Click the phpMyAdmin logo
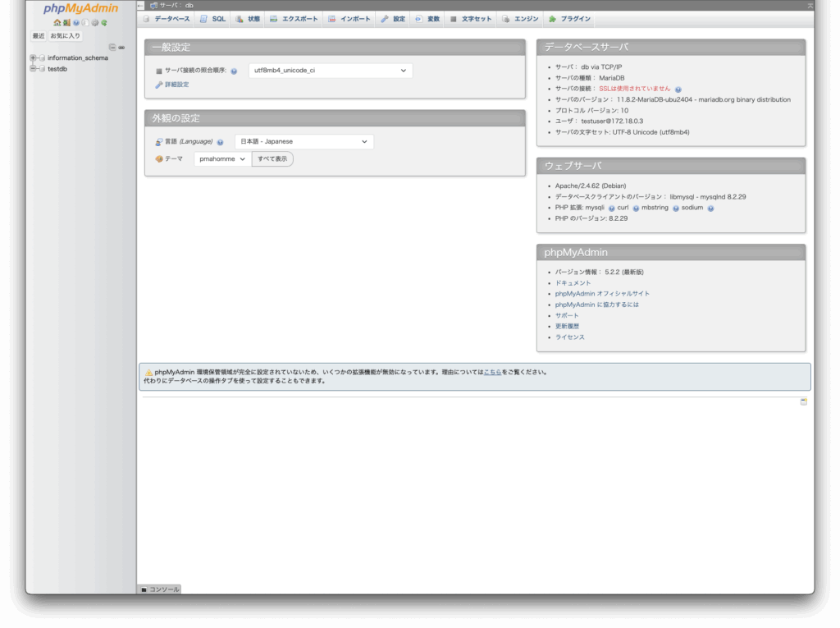Viewport: 840px width, 628px height. point(81,8)
